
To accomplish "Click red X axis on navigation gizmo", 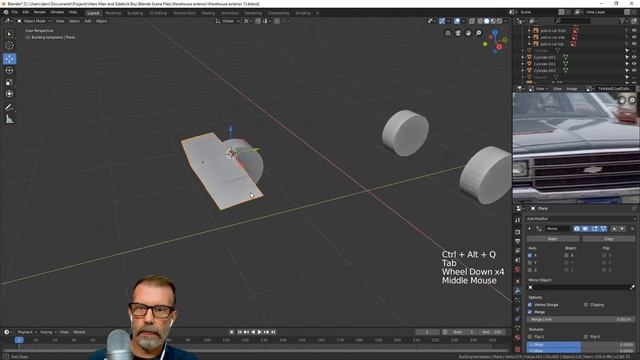I will [499, 47].
